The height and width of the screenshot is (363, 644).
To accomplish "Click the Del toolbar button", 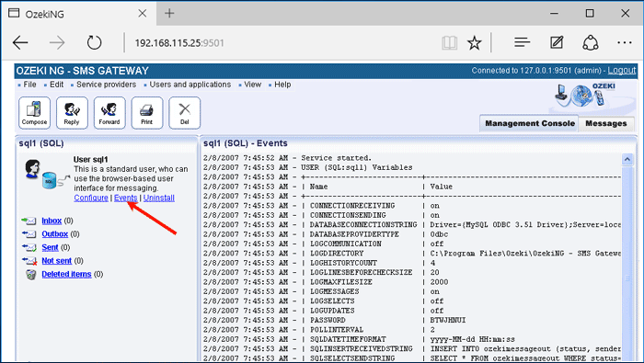I will click(184, 113).
